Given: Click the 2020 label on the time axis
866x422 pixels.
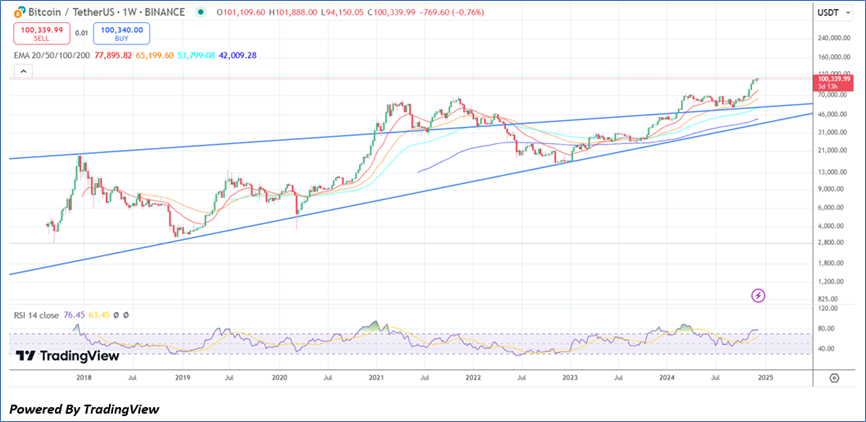Looking at the screenshot, I should [x=279, y=378].
